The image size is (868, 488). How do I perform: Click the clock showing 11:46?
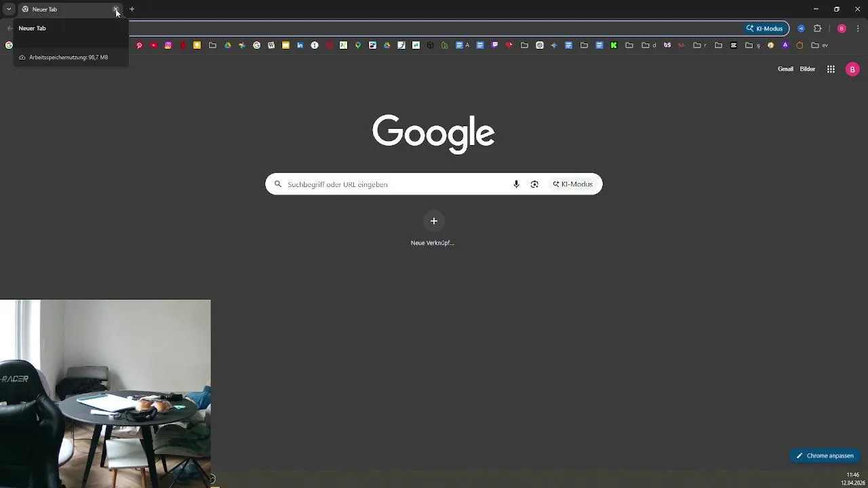pyautogui.click(x=852, y=475)
